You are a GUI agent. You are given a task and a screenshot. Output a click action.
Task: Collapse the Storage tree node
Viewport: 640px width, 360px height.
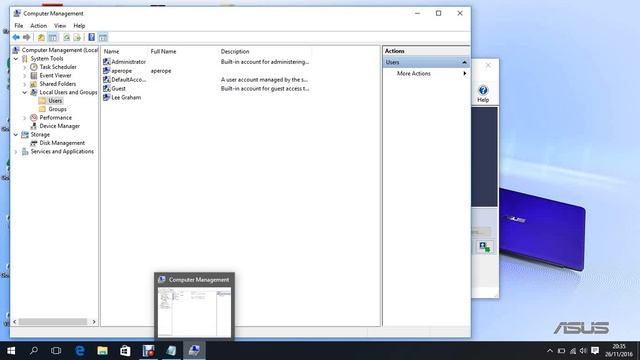(x=16, y=134)
